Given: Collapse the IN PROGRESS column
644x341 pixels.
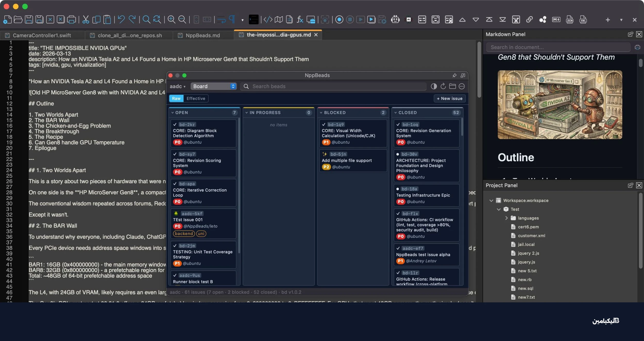Looking at the screenshot, I should [247, 113].
